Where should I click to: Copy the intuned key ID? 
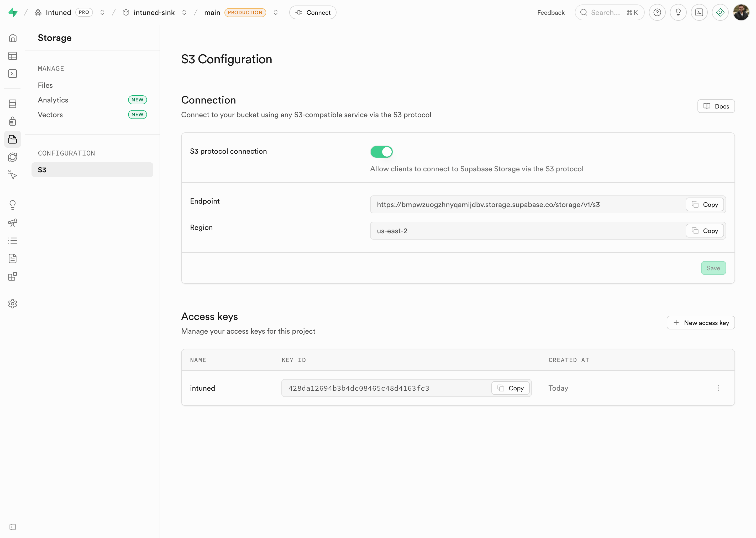(x=510, y=388)
